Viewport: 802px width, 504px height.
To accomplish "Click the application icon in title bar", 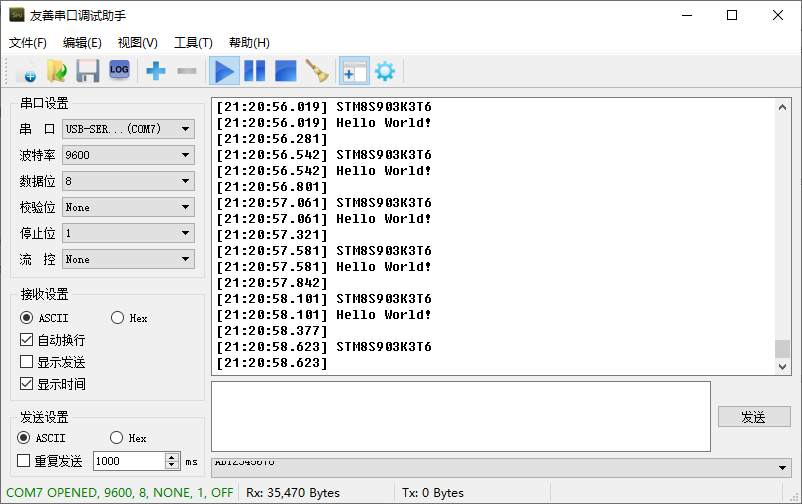I will (x=16, y=15).
